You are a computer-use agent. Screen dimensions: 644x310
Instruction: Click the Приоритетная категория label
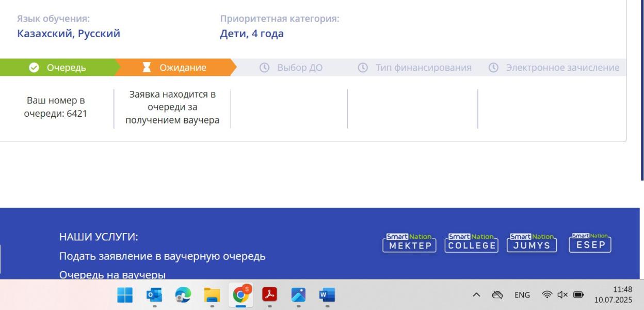(x=280, y=19)
